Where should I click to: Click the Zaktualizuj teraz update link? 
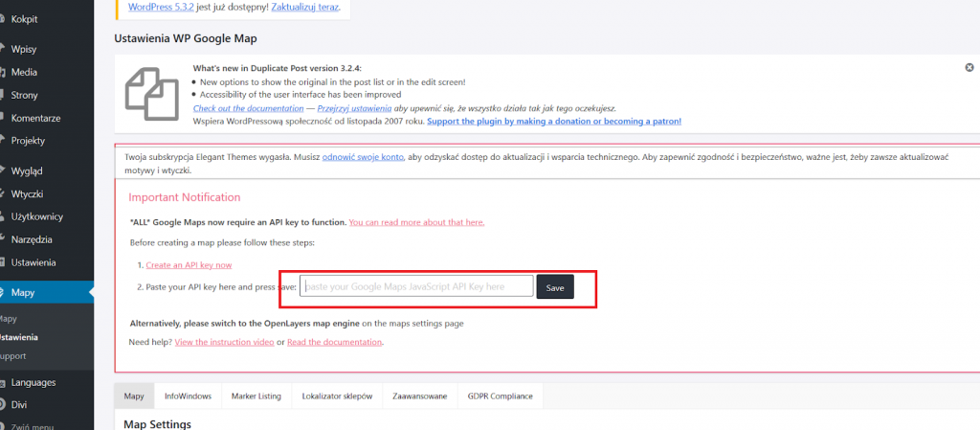306,7
